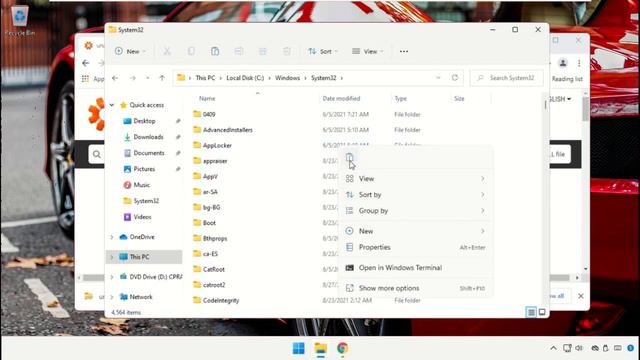Select the Boot folder
This screenshot has height=360, width=640.
point(209,223)
